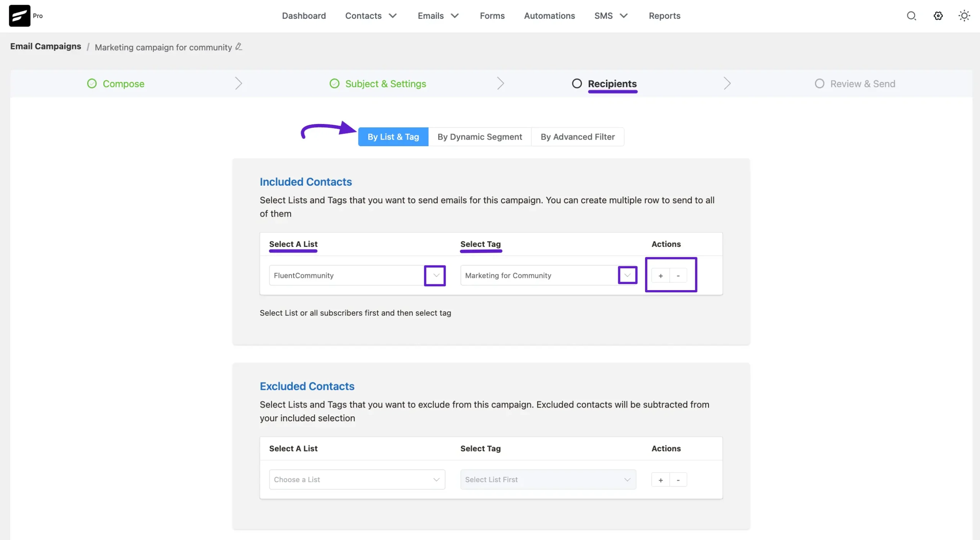980x540 pixels.
Task: Open the settings gear icon
Action: 938,16
